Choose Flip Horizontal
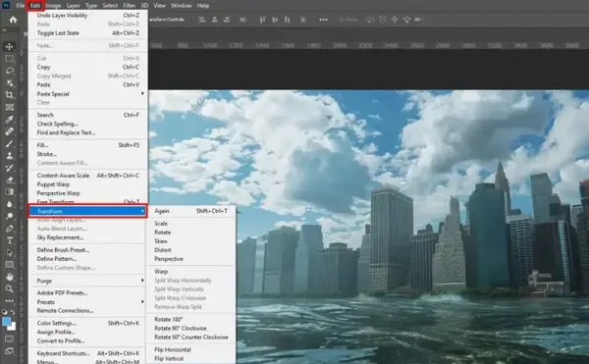 [x=190, y=349]
